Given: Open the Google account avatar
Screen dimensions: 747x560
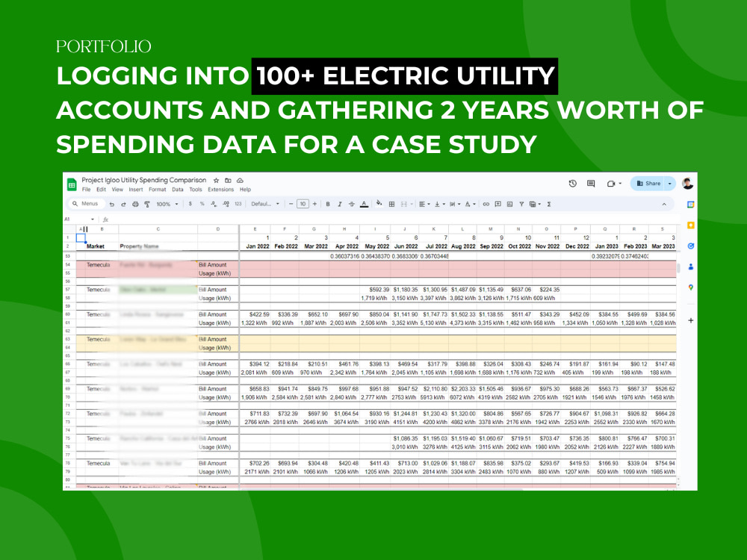Looking at the screenshot, I should point(687,184).
